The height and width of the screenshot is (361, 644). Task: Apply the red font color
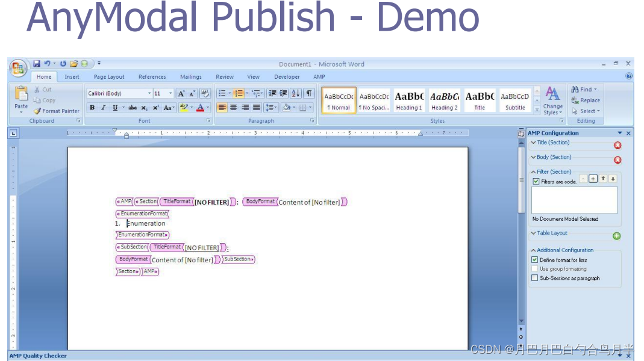pyautogui.click(x=201, y=108)
